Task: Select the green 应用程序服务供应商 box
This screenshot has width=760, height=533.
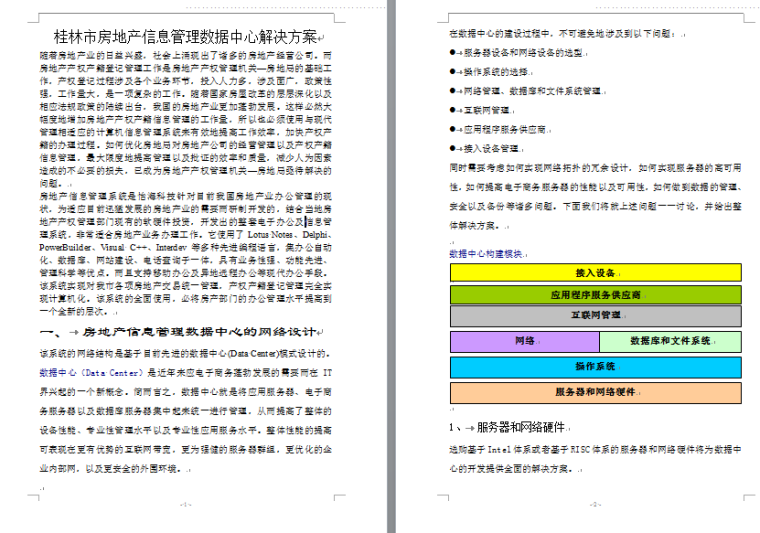Action: point(595,295)
